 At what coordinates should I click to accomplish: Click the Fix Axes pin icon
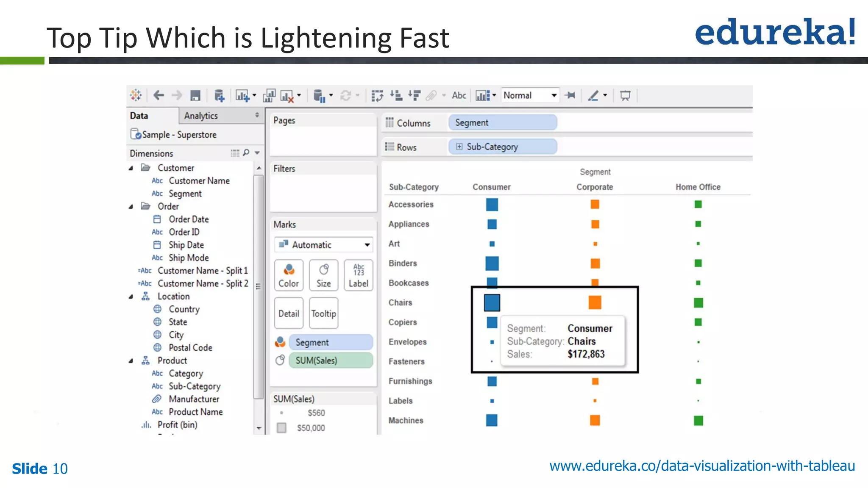(570, 95)
